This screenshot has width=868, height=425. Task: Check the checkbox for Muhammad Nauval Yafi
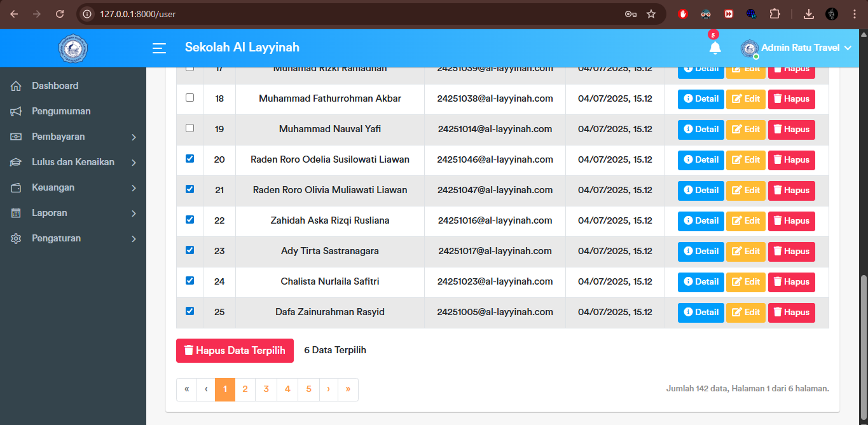pyautogui.click(x=189, y=128)
